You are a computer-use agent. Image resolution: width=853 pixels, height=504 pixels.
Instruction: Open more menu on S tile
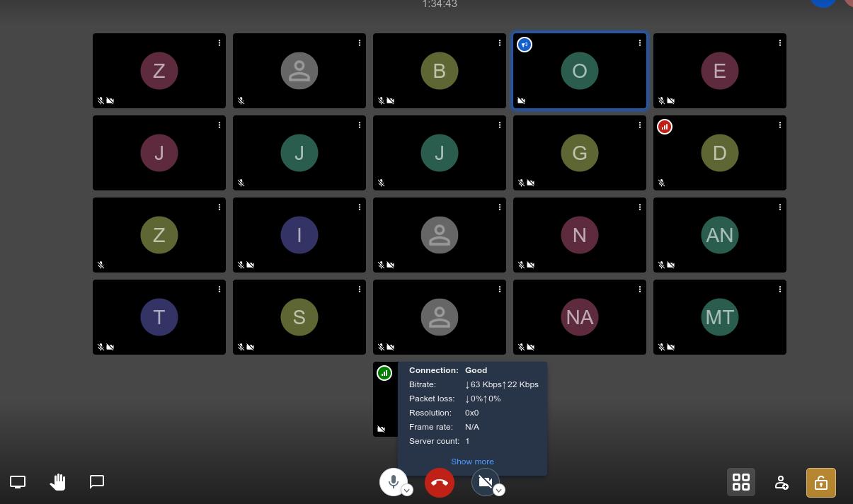pos(360,290)
